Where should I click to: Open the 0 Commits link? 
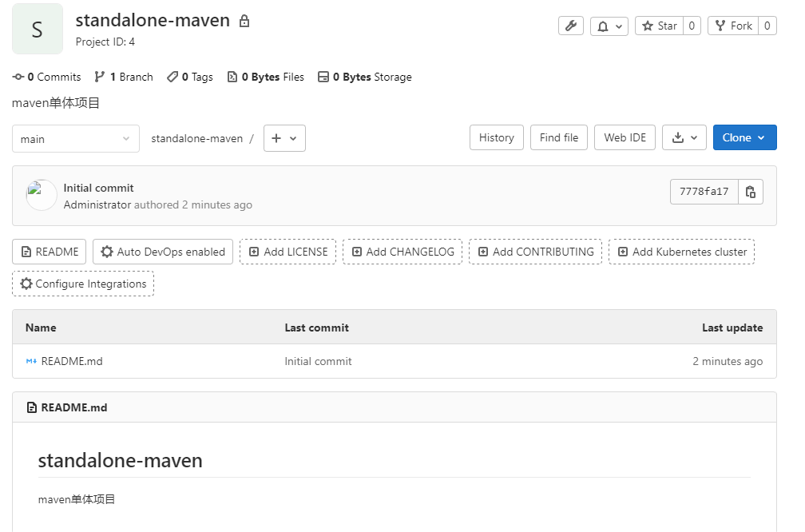click(x=46, y=77)
